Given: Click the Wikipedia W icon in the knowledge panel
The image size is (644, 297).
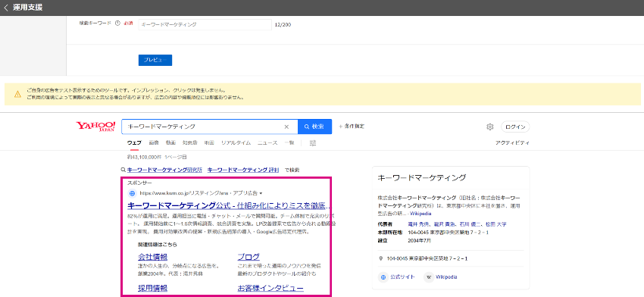Looking at the screenshot, I should point(428,277).
